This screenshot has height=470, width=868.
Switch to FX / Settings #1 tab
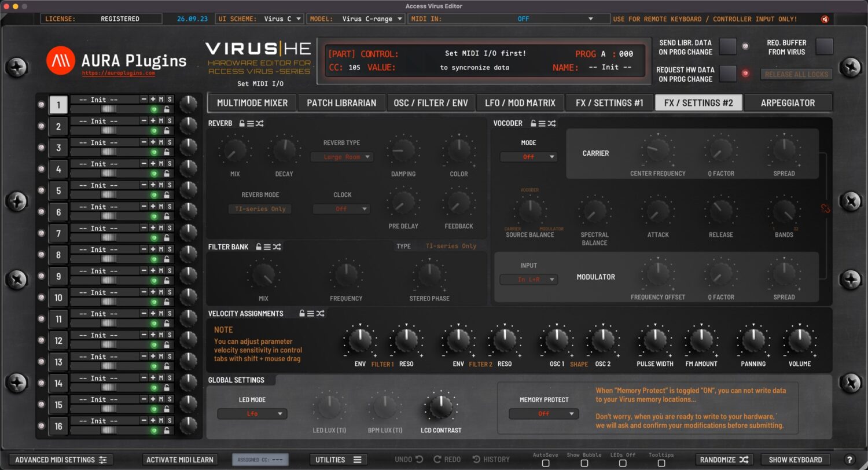(x=609, y=103)
